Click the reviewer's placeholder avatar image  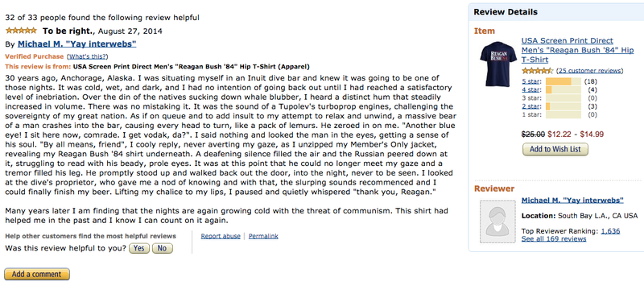point(497,222)
